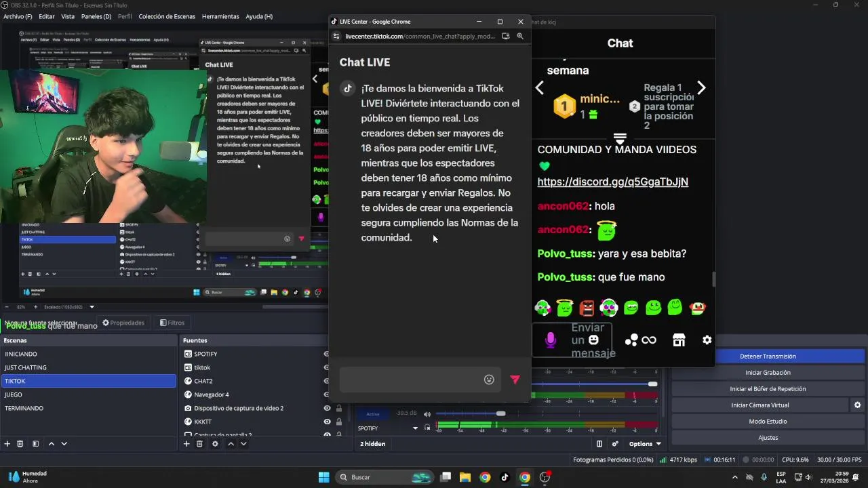Click the virtual camera settings gear
This screenshot has height=488, width=868.
[857, 405]
